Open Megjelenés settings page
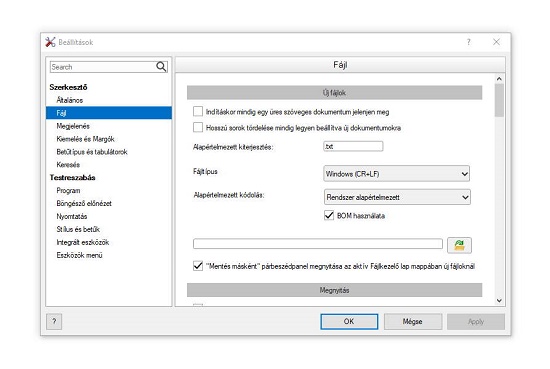 click(73, 126)
